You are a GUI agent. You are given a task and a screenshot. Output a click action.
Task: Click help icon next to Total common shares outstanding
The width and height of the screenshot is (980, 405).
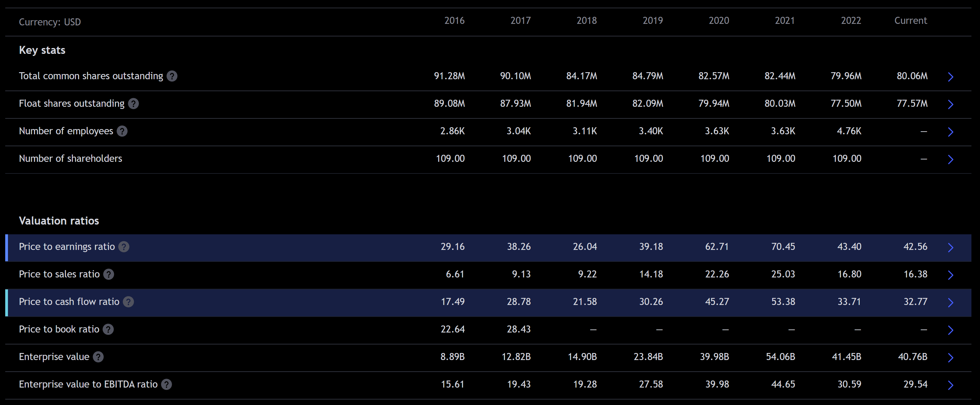coord(172,76)
